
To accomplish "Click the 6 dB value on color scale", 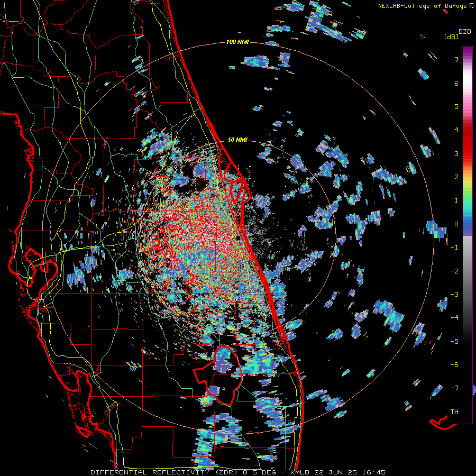I will coord(456,83).
